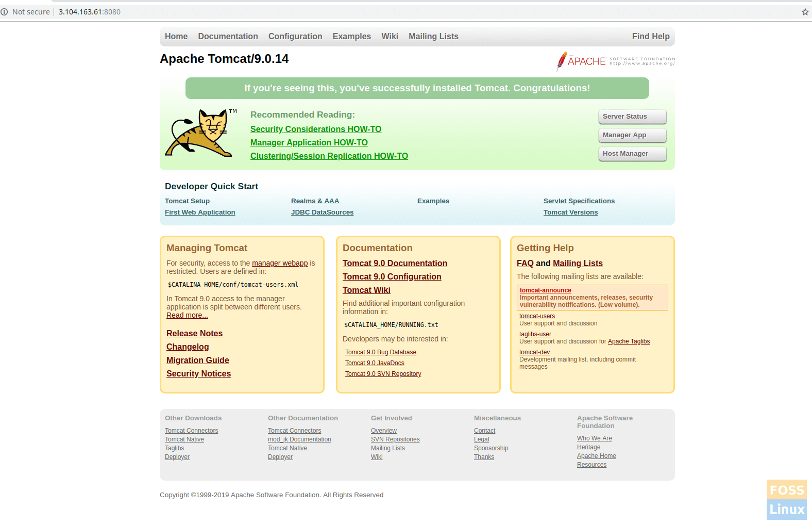Open Security Notices link
812x525 pixels.
tap(198, 374)
